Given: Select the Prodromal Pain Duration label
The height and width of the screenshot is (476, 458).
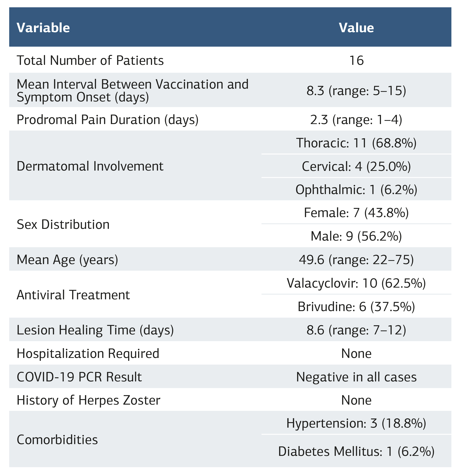Looking at the screenshot, I should tap(107, 119).
